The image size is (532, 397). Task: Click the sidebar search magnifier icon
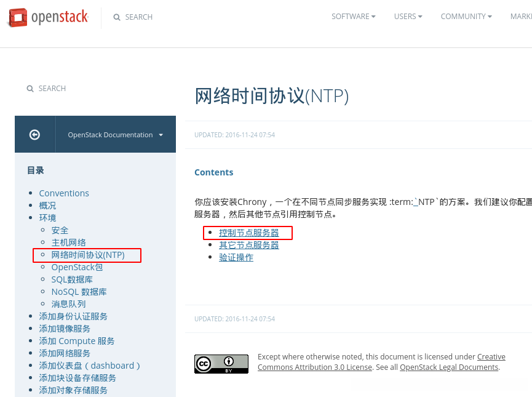coord(30,89)
